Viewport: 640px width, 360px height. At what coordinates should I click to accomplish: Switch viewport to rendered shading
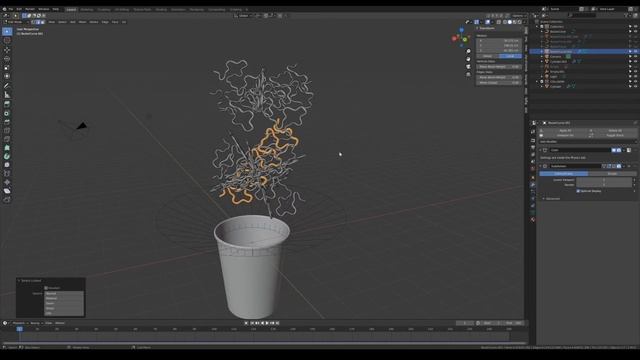[x=520, y=22]
